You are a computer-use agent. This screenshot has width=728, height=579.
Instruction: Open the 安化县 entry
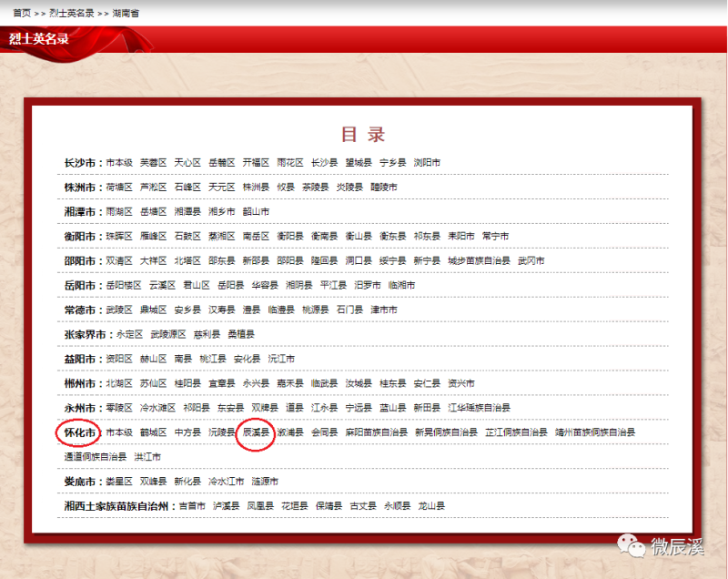click(x=247, y=359)
